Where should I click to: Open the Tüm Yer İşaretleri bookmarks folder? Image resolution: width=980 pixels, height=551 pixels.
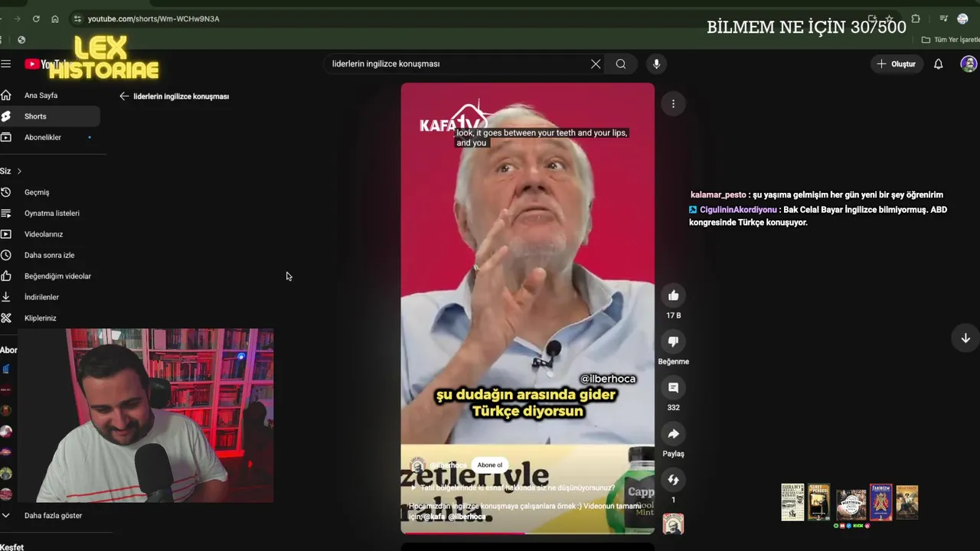click(x=951, y=40)
